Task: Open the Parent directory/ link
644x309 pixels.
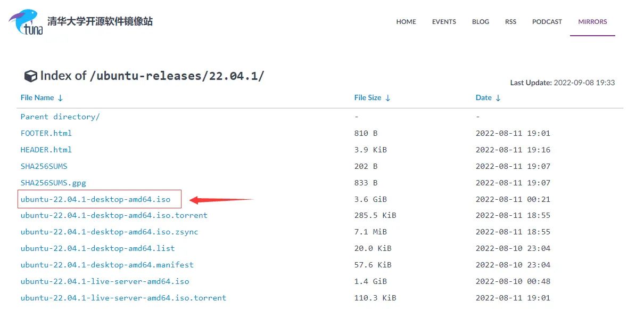Action: pos(60,117)
